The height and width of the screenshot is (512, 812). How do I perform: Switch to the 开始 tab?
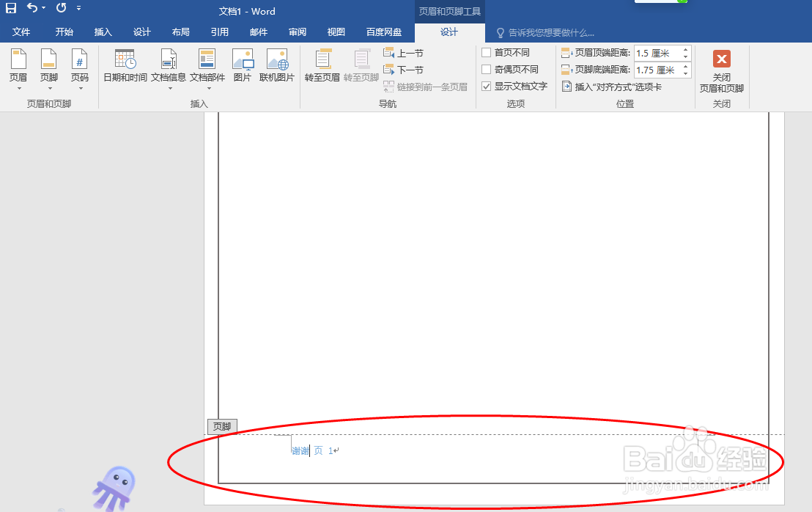[x=64, y=32]
